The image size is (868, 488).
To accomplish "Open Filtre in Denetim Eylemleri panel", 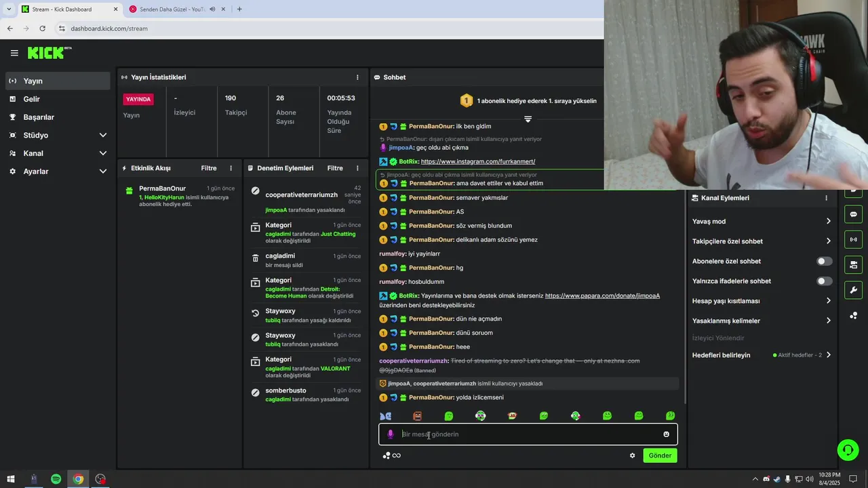I will click(x=335, y=168).
